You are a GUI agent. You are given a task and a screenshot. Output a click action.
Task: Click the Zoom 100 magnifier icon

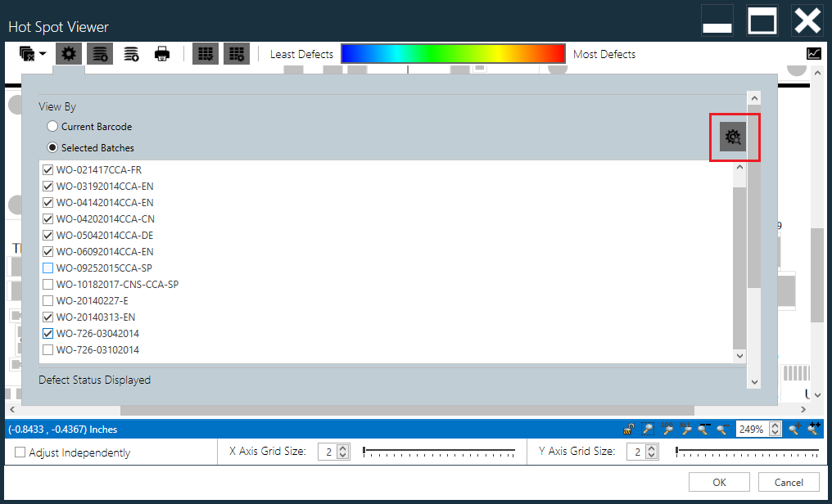(667, 429)
